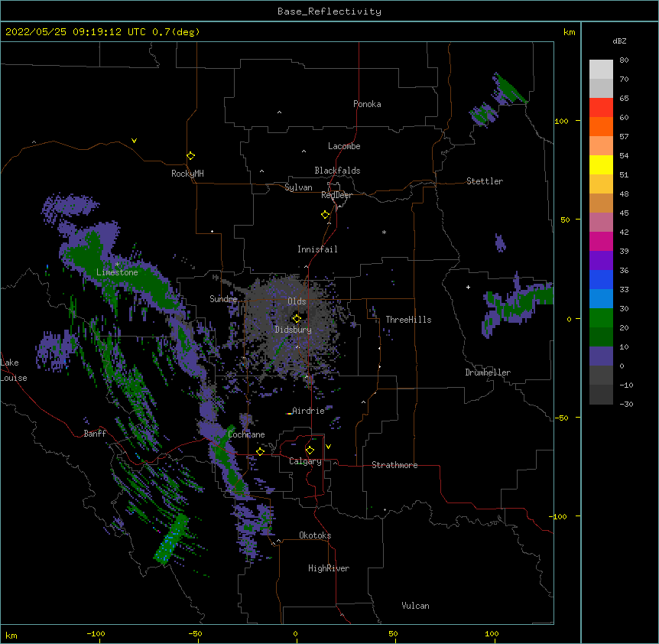Click the Calgary city label
The width and height of the screenshot is (659, 644).
click(x=305, y=461)
